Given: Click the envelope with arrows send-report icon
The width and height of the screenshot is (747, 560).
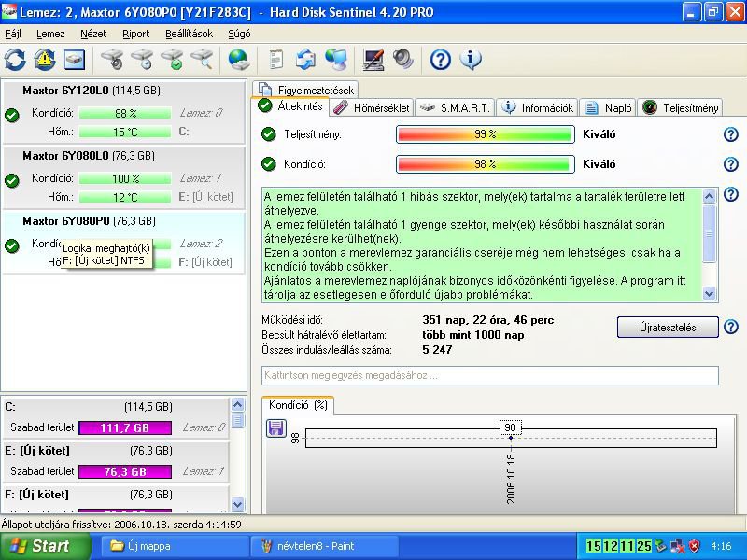Looking at the screenshot, I should click(305, 60).
